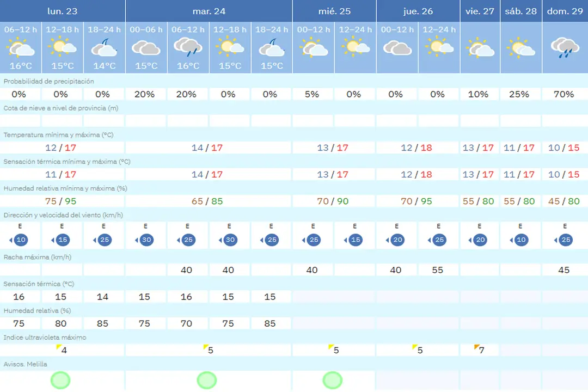Click the sáb. 28 weather icon
This screenshot has width=588, height=392.
pyautogui.click(x=521, y=48)
